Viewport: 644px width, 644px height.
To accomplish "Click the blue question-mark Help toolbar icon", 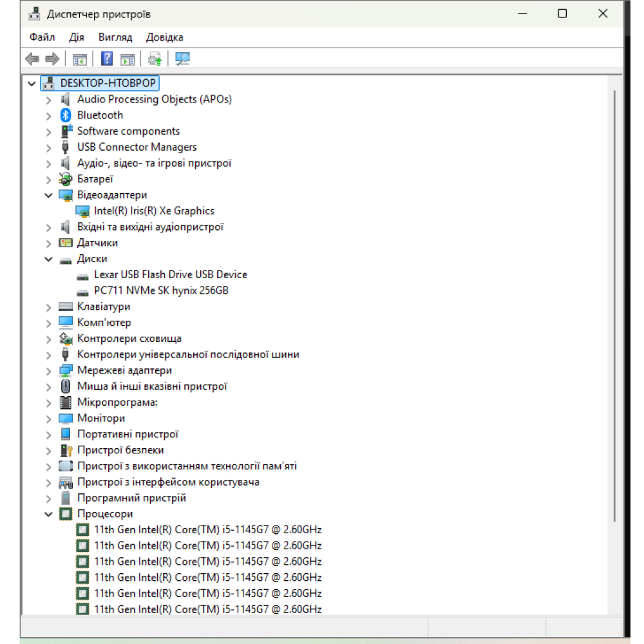I will (x=107, y=59).
